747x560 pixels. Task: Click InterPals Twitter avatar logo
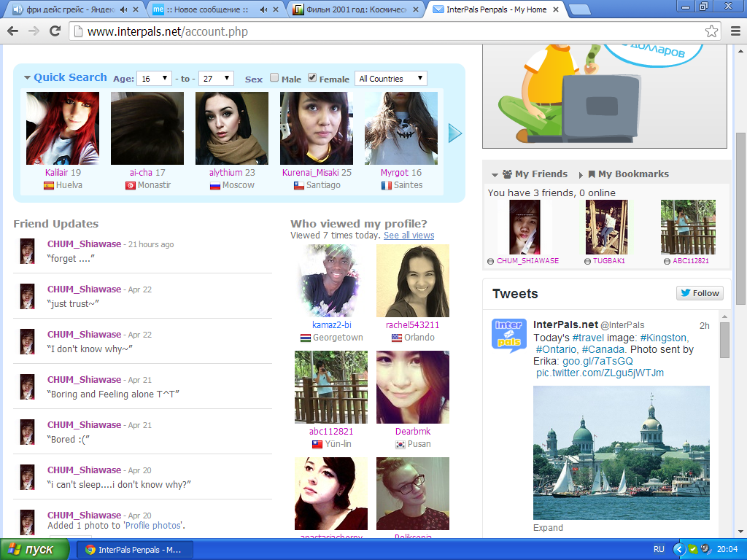(x=508, y=335)
